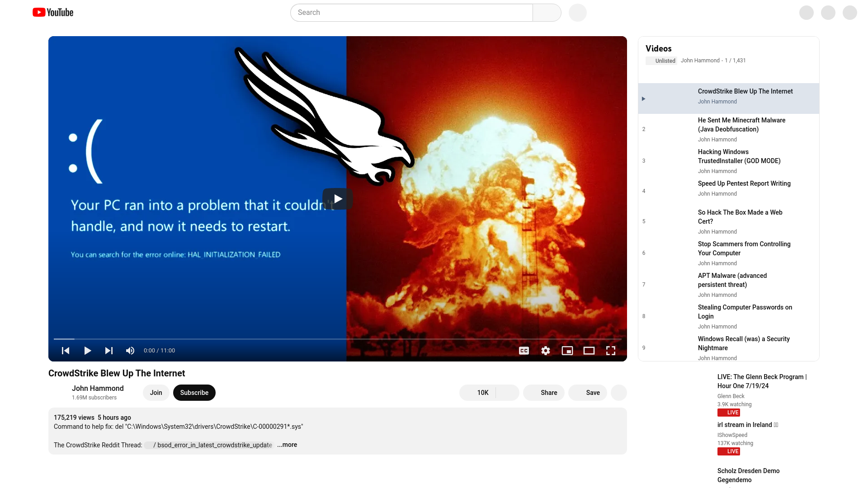This screenshot has height=488, width=868.
Task: Click the video title CrowdStrike Blew Up The Internet
Action: tap(117, 373)
